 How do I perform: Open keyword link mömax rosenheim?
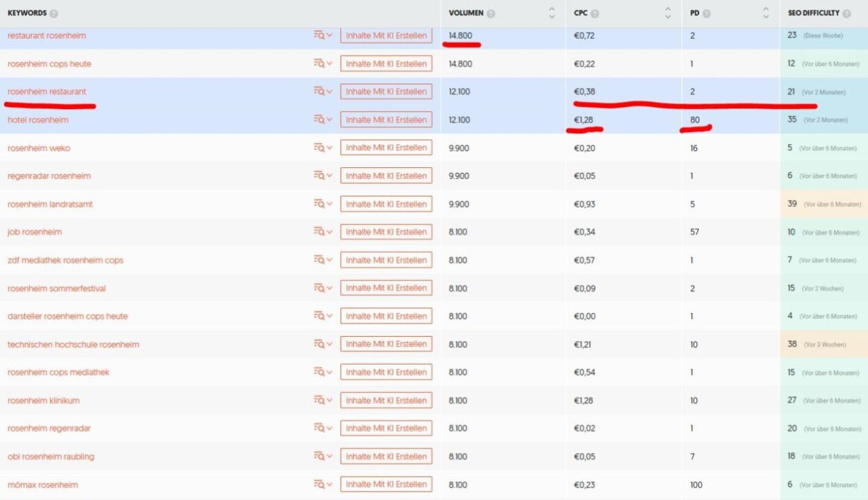[42, 485]
